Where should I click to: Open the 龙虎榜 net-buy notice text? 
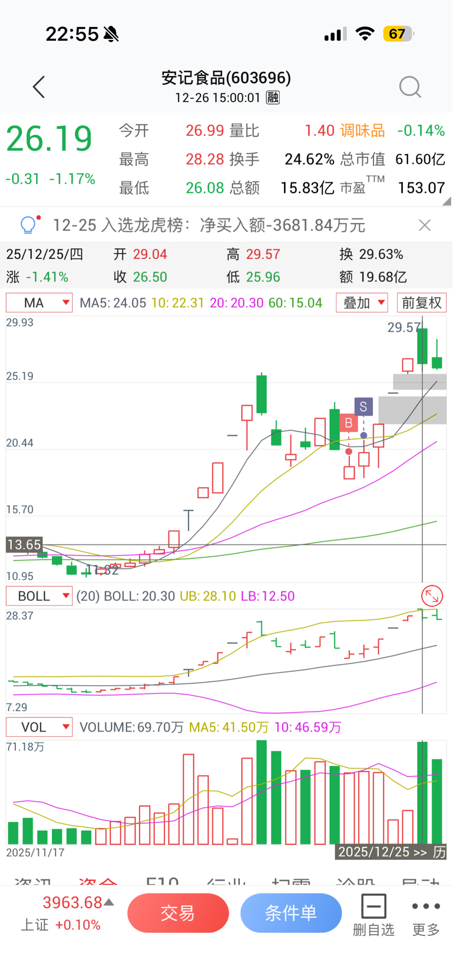[x=209, y=225]
